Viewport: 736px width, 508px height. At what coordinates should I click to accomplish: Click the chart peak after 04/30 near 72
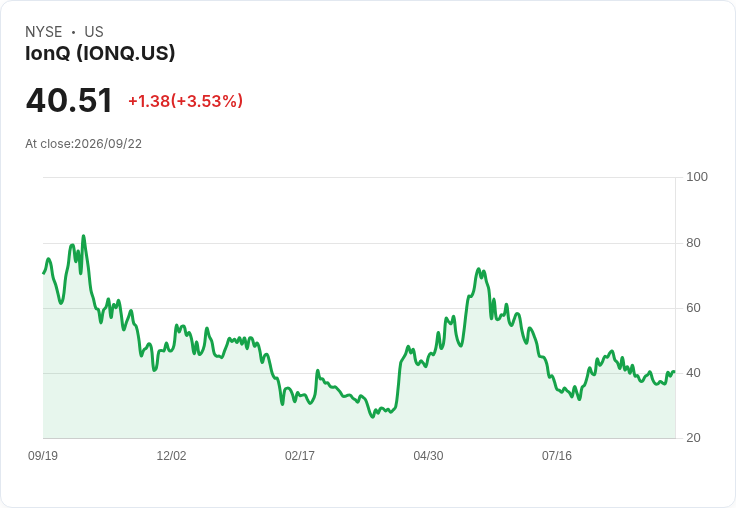click(x=479, y=269)
